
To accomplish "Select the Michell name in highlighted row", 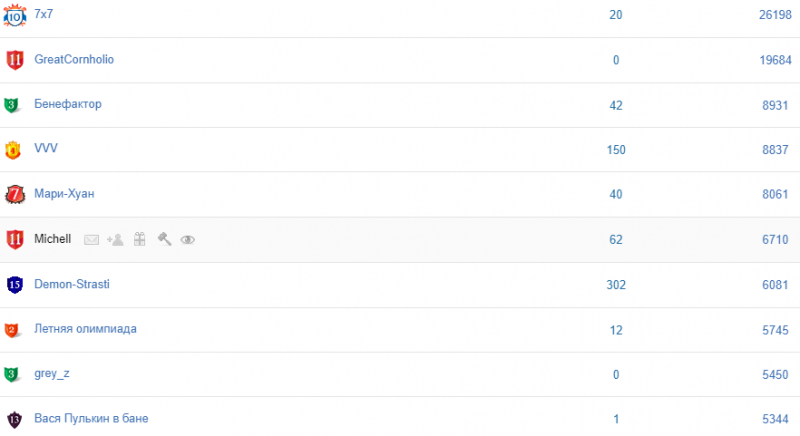I will click(53, 239).
